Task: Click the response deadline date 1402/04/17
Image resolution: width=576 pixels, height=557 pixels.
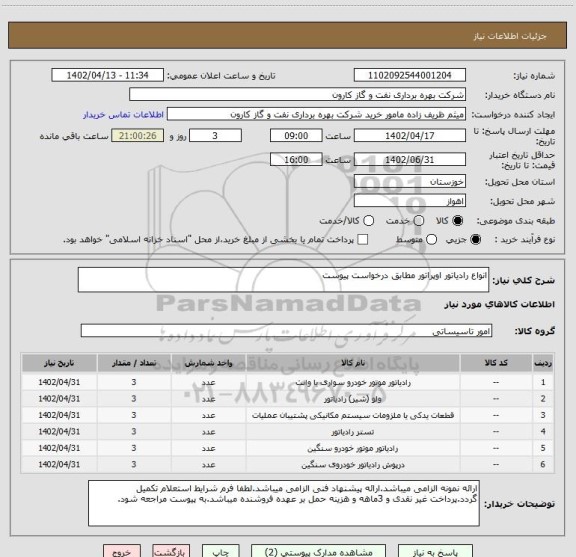Action: coord(410,136)
